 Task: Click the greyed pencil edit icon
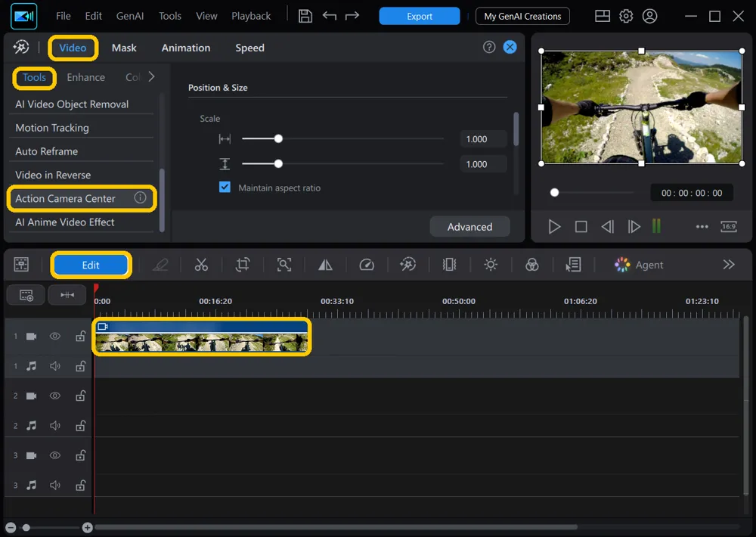coord(160,265)
